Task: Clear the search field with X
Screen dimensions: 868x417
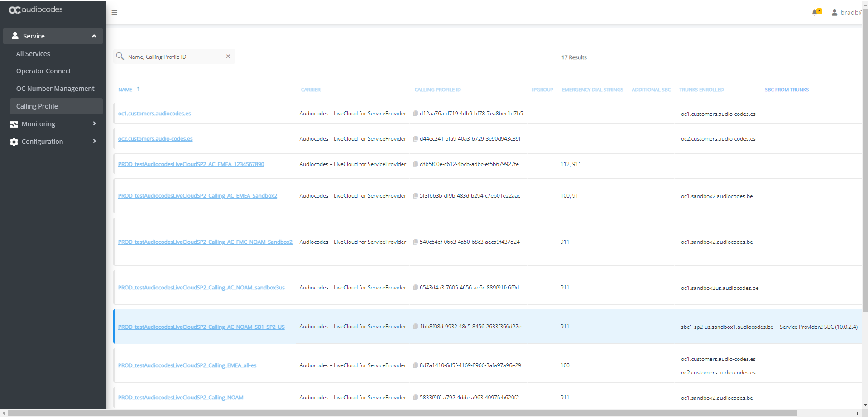Action: pos(228,57)
